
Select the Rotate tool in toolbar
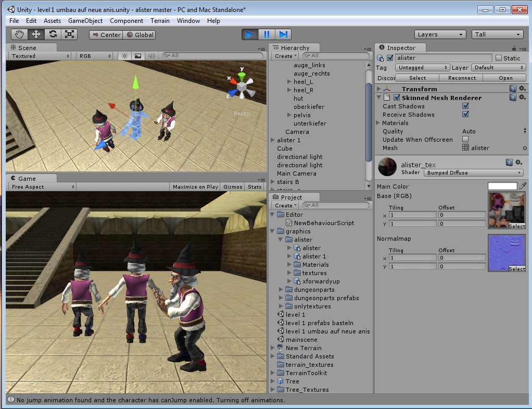pyautogui.click(x=53, y=34)
